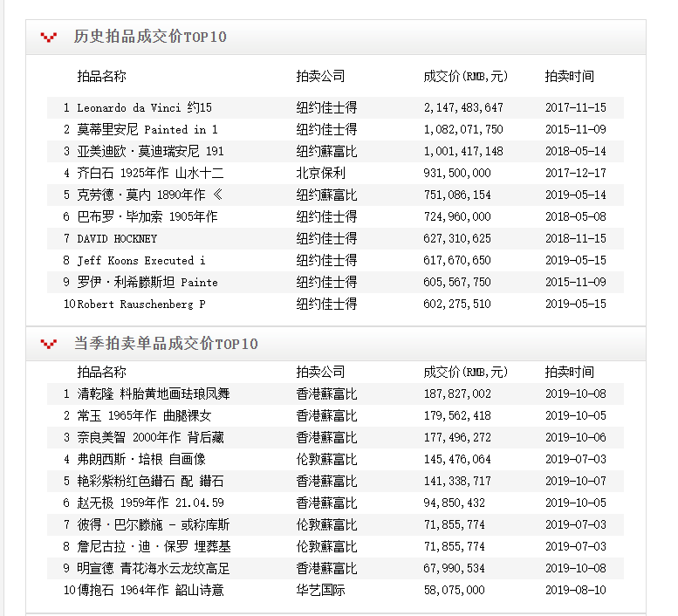Image resolution: width=678 pixels, height=616 pixels.
Task: Click red chevron icon beside 历史拍品成交价TOP10
Action: (x=49, y=38)
